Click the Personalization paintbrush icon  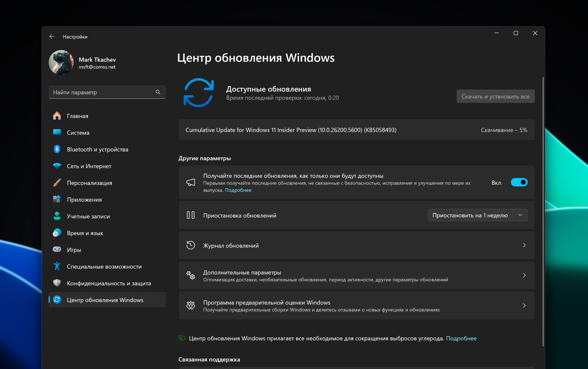coord(57,183)
